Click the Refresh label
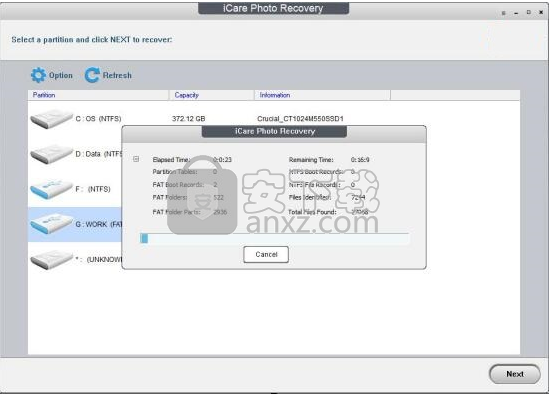The width and height of the screenshot is (550, 394). (117, 75)
